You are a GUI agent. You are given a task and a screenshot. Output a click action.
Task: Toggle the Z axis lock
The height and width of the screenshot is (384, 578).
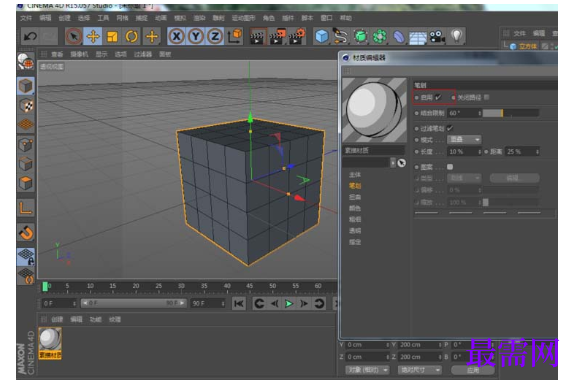(215, 36)
